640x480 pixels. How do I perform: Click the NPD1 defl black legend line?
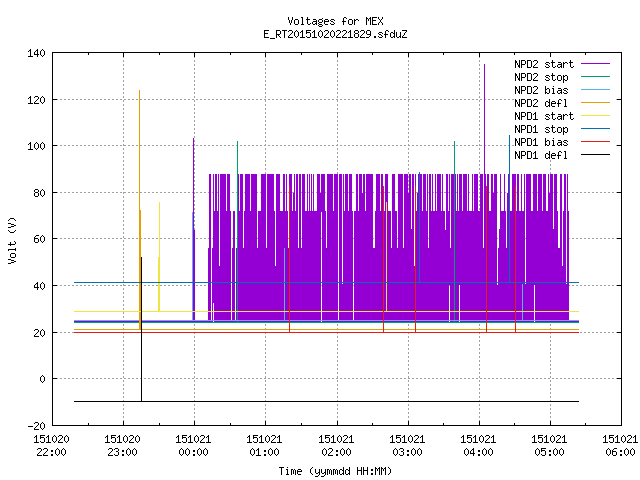pos(595,155)
